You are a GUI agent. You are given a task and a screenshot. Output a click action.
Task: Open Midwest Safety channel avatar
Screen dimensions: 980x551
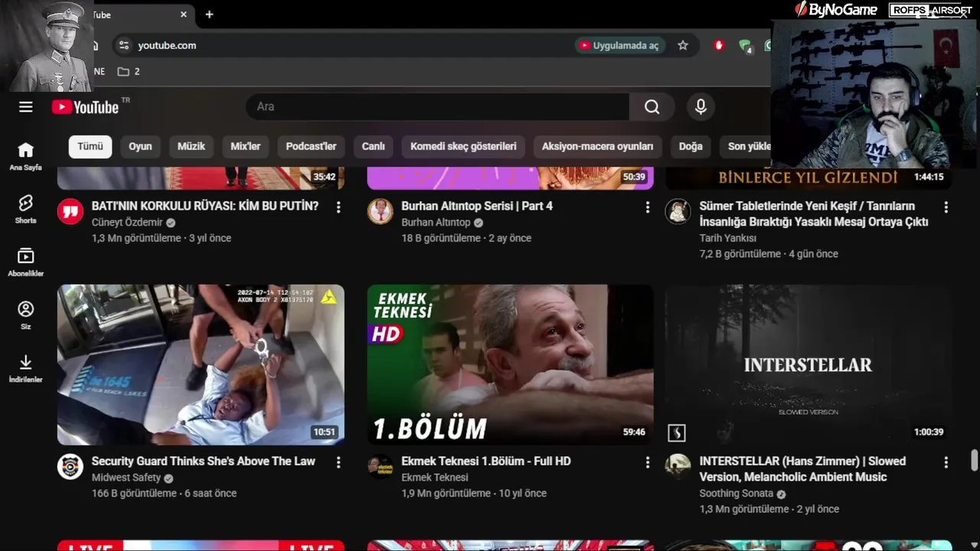pyautogui.click(x=70, y=466)
